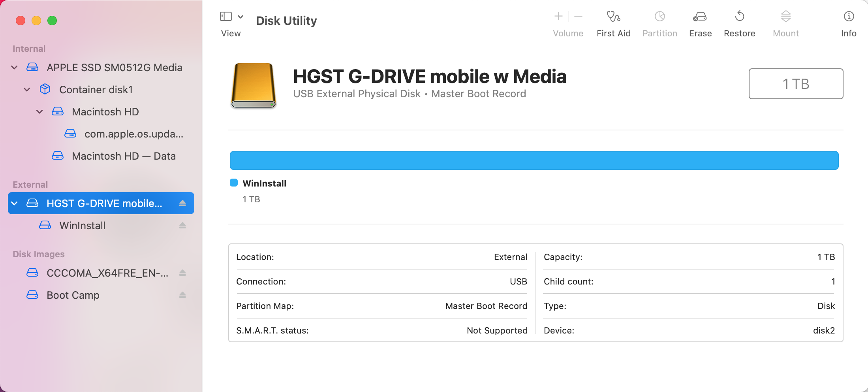Open the Info panel
Image resolution: width=868 pixels, height=392 pixels.
848,22
